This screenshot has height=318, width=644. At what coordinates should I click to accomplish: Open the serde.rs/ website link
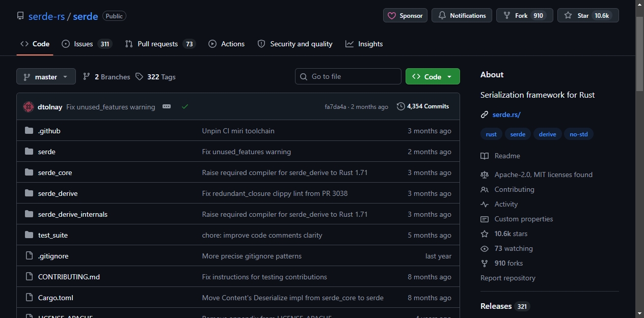coord(506,115)
